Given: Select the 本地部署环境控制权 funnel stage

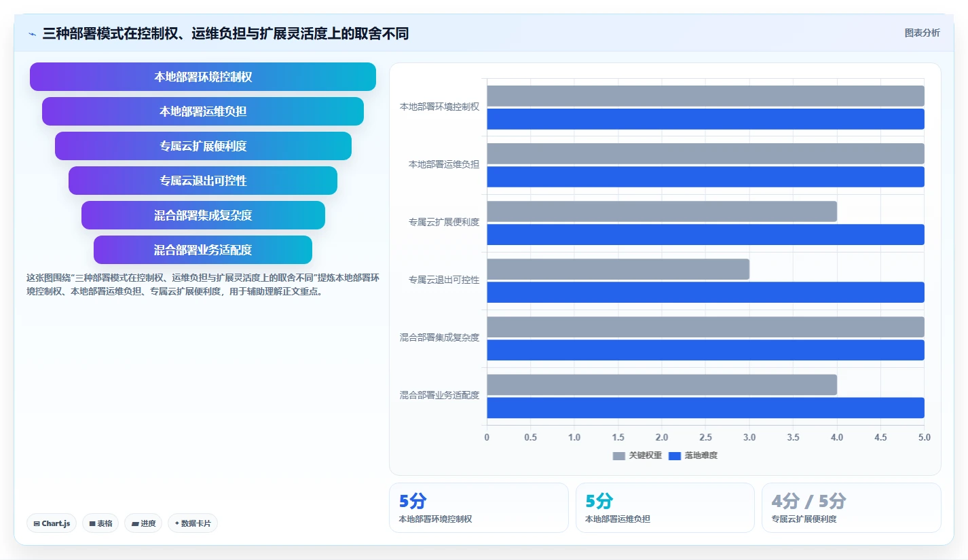Looking at the screenshot, I should [x=203, y=77].
